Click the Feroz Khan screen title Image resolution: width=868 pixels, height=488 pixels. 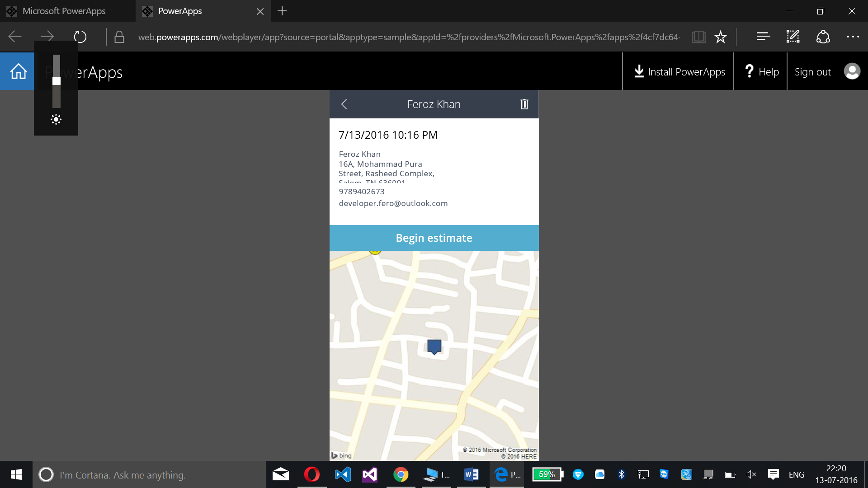(x=434, y=104)
